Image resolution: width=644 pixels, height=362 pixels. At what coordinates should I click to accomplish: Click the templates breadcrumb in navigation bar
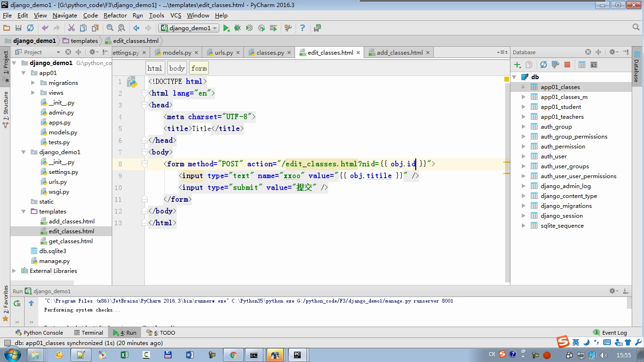coord(80,41)
